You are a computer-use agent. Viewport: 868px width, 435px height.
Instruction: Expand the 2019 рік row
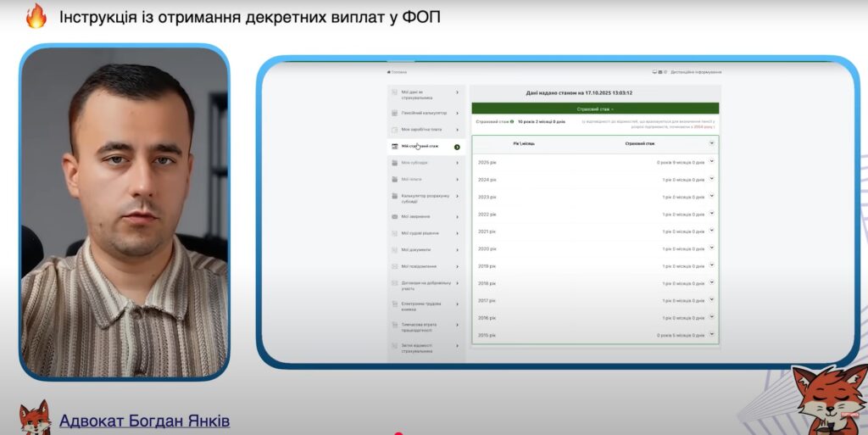tap(712, 265)
